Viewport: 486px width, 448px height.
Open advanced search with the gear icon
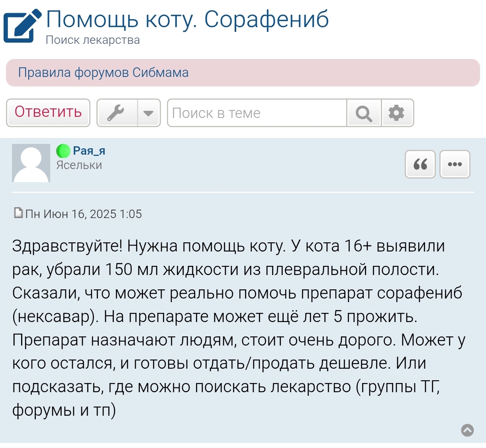[397, 113]
